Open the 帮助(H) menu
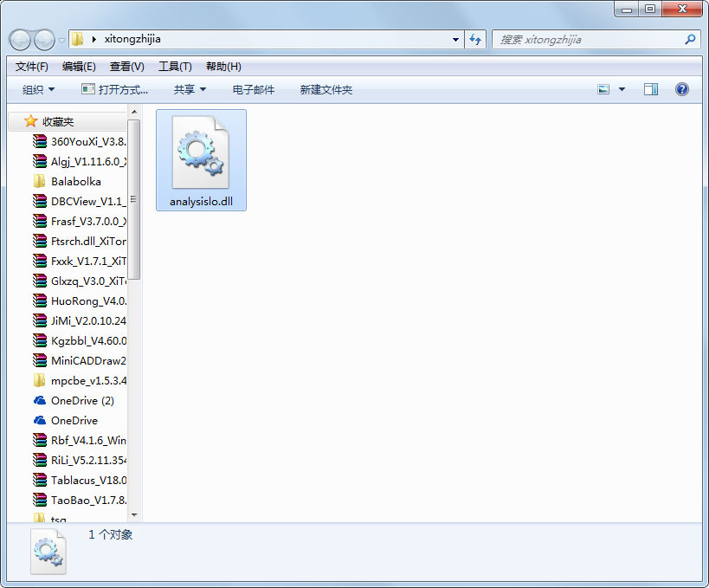The image size is (709, 588). pyautogui.click(x=223, y=67)
